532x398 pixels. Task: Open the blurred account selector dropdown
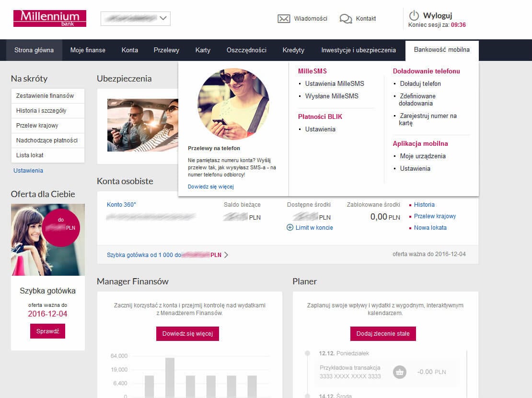tap(135, 19)
